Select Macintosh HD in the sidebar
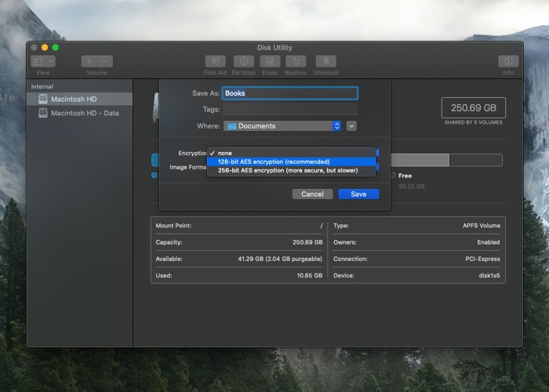 80,99
